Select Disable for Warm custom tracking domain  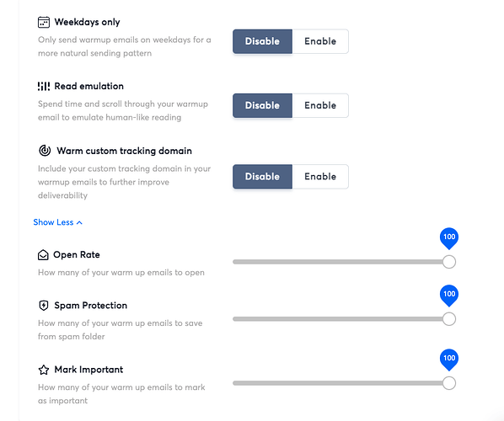pyautogui.click(x=262, y=177)
